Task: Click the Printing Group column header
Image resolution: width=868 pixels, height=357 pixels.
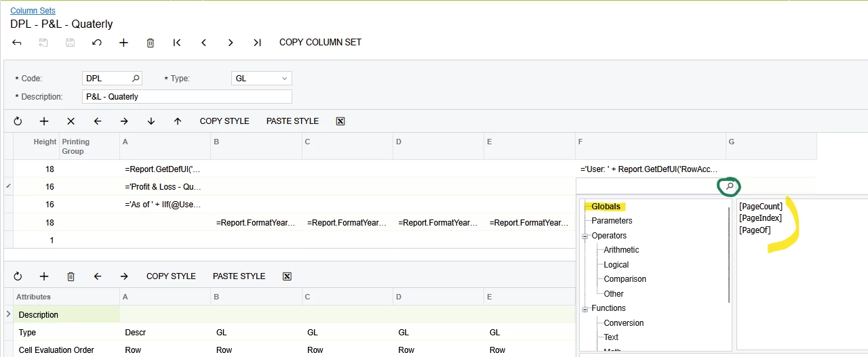Action: tap(90, 146)
